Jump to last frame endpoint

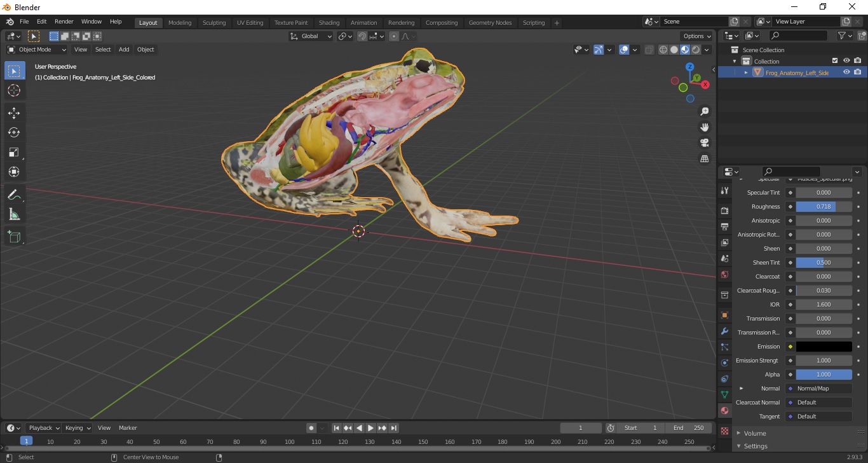(x=394, y=428)
